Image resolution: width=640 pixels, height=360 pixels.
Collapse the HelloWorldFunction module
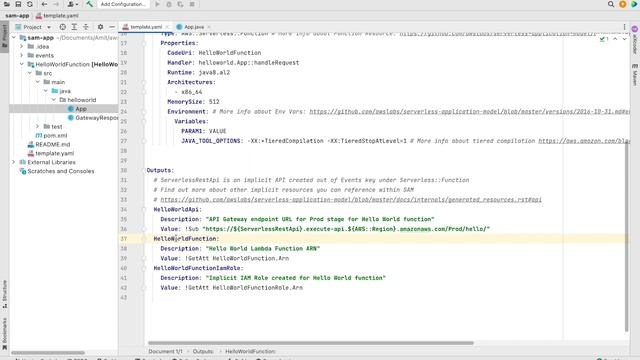pyautogui.click(x=22, y=64)
